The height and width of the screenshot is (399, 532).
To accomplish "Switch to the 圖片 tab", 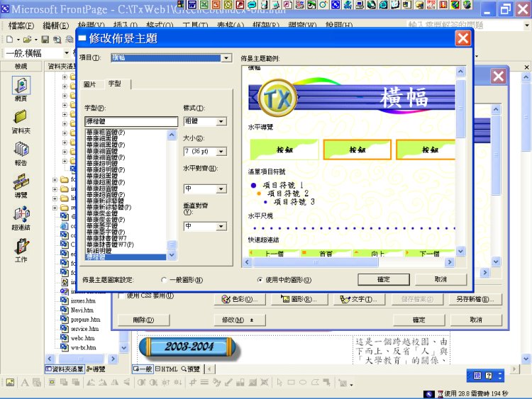I will (89, 84).
